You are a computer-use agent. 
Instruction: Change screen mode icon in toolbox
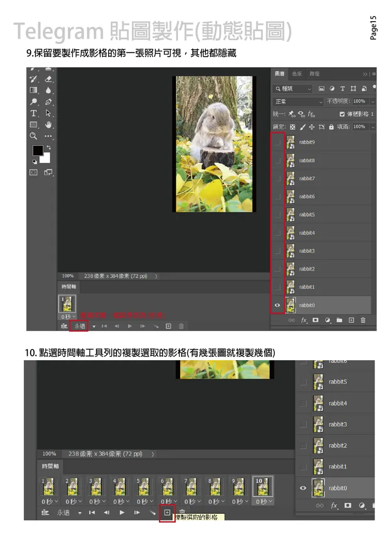click(x=48, y=173)
